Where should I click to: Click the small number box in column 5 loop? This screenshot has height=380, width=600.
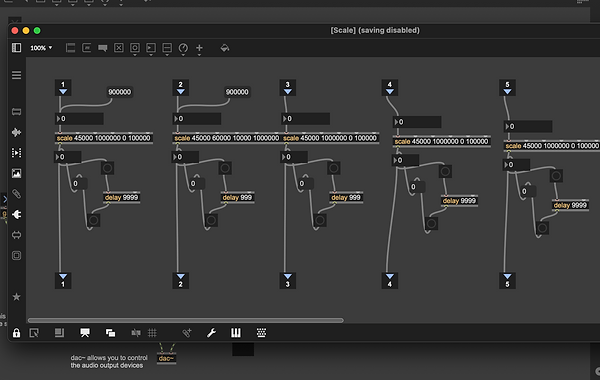(x=529, y=191)
